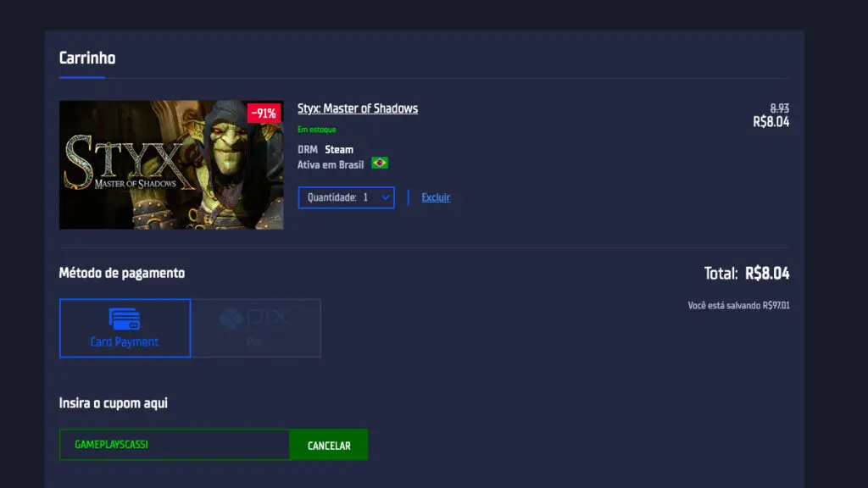This screenshot has width=868, height=488.
Task: Switch to Card Payment method
Action: point(125,329)
